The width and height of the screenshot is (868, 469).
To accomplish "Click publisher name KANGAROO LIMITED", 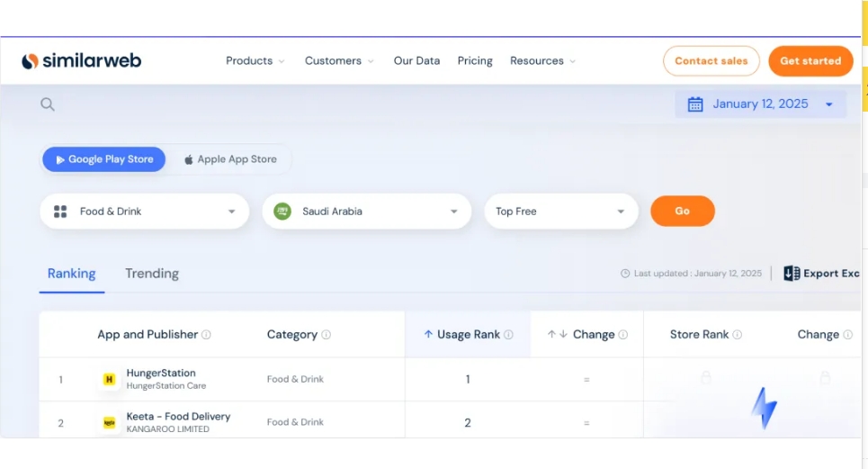I will [x=167, y=429].
